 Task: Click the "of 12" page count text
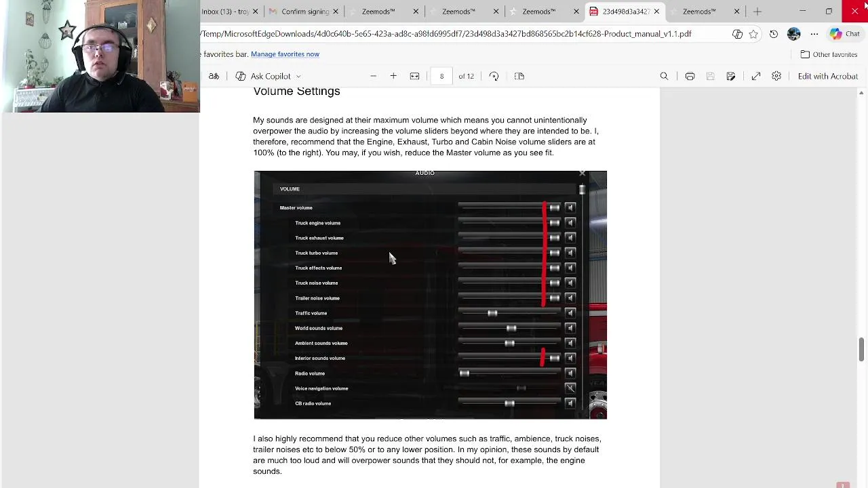pos(466,76)
